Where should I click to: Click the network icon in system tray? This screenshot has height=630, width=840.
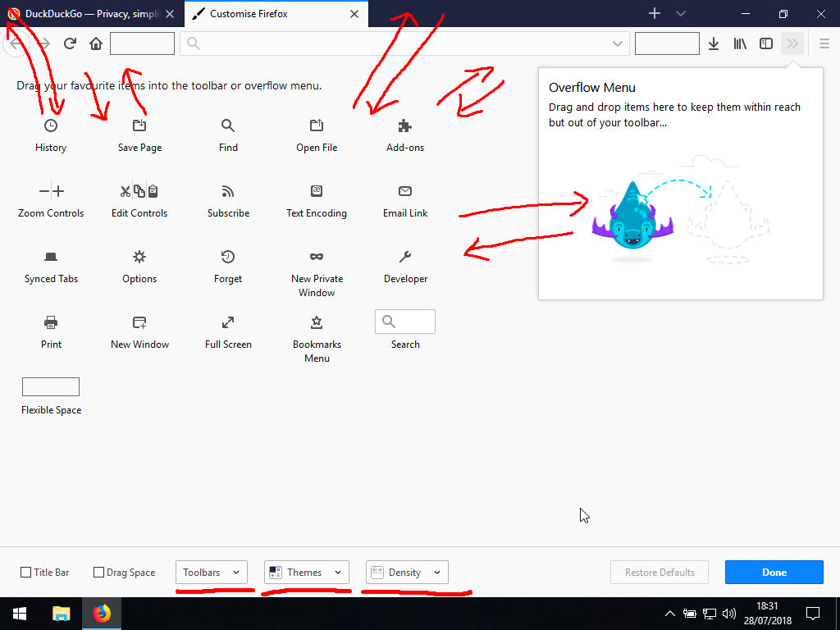pyautogui.click(x=710, y=614)
